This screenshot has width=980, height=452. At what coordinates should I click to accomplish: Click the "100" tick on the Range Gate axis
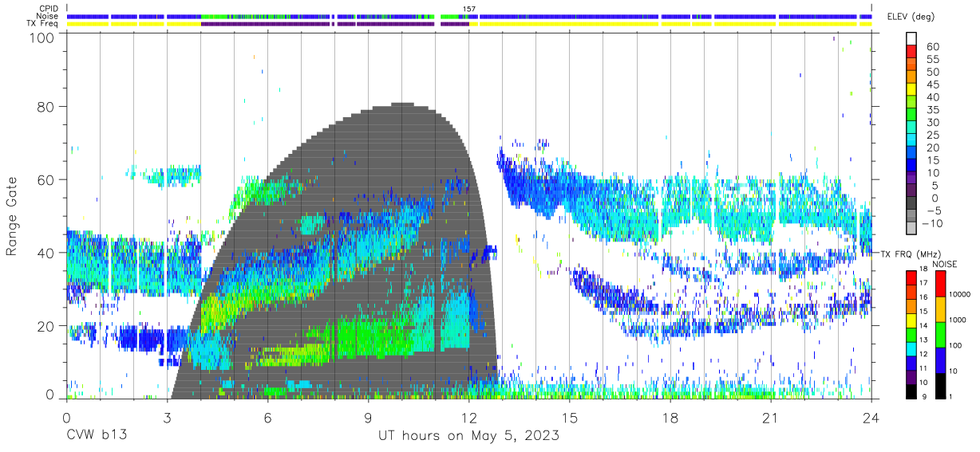click(41, 37)
